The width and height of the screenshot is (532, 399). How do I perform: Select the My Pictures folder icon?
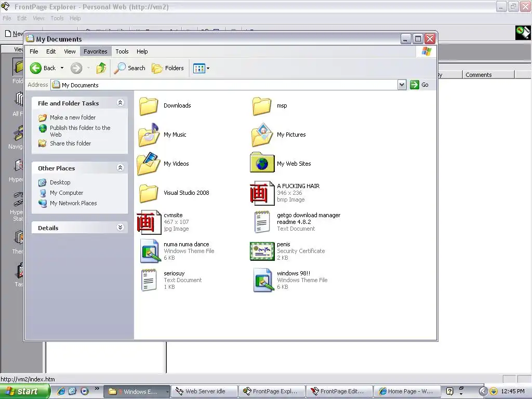tap(262, 135)
